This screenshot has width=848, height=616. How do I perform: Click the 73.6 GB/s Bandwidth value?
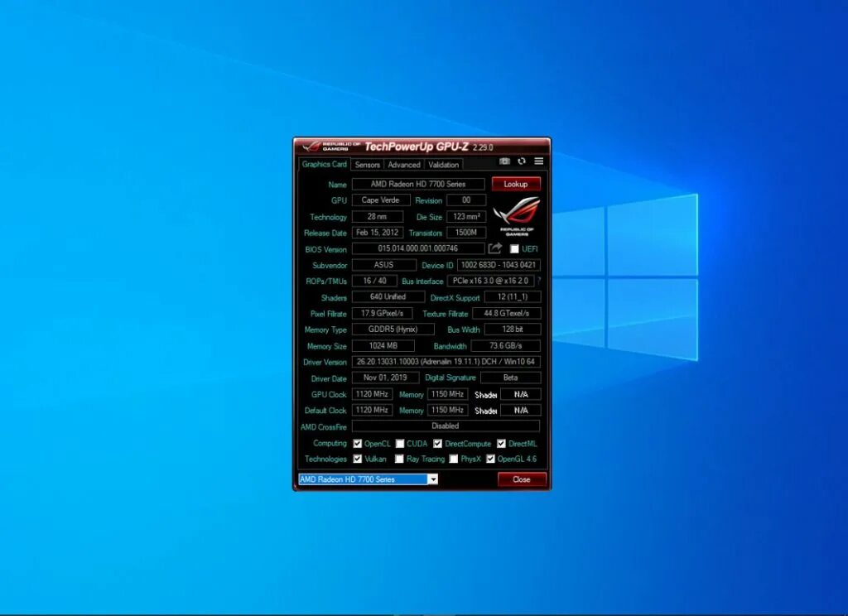tap(506, 345)
